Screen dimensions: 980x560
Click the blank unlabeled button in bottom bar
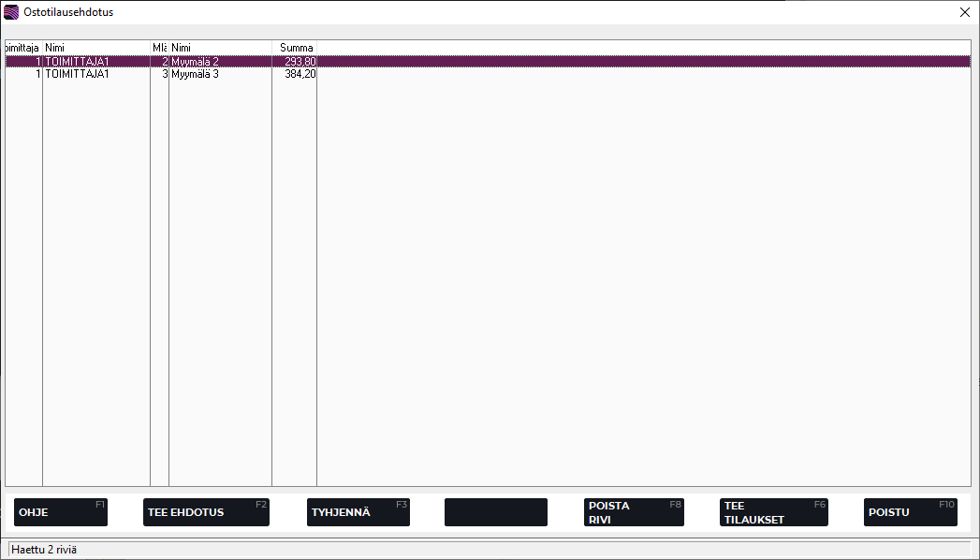(x=495, y=512)
